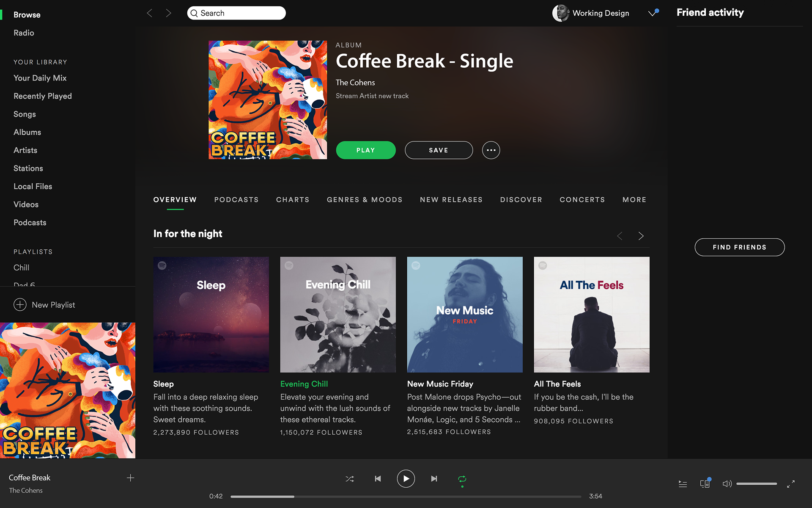Open the Working Design account dropdown arrow
Image resolution: width=812 pixels, height=508 pixels.
[653, 13]
